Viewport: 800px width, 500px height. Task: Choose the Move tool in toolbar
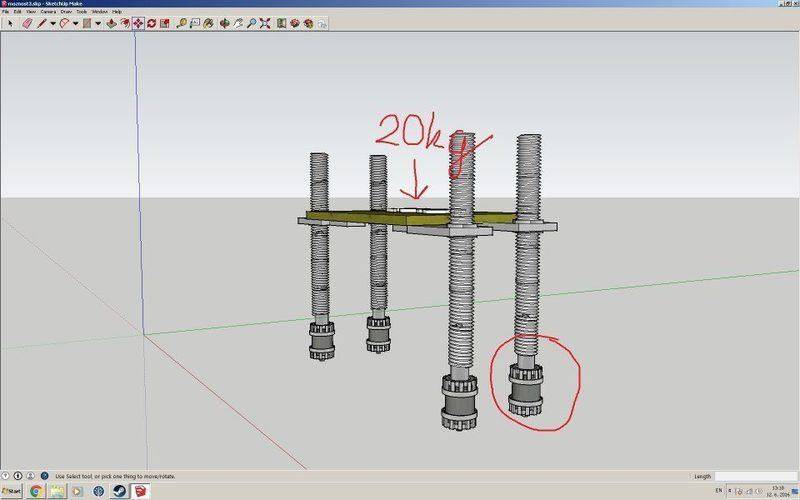pyautogui.click(x=137, y=22)
